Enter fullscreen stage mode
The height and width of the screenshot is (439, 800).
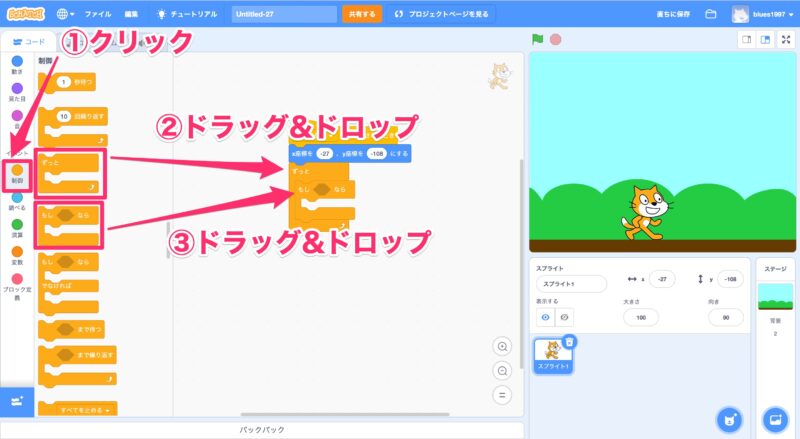point(785,40)
